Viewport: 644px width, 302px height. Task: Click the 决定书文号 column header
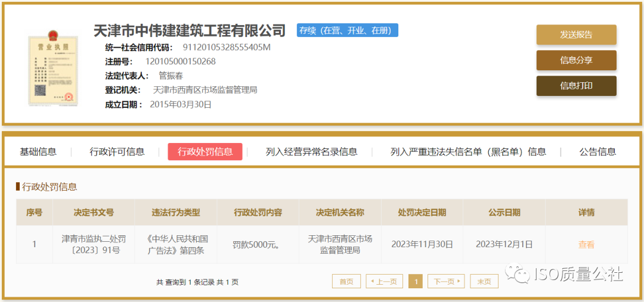(94, 213)
